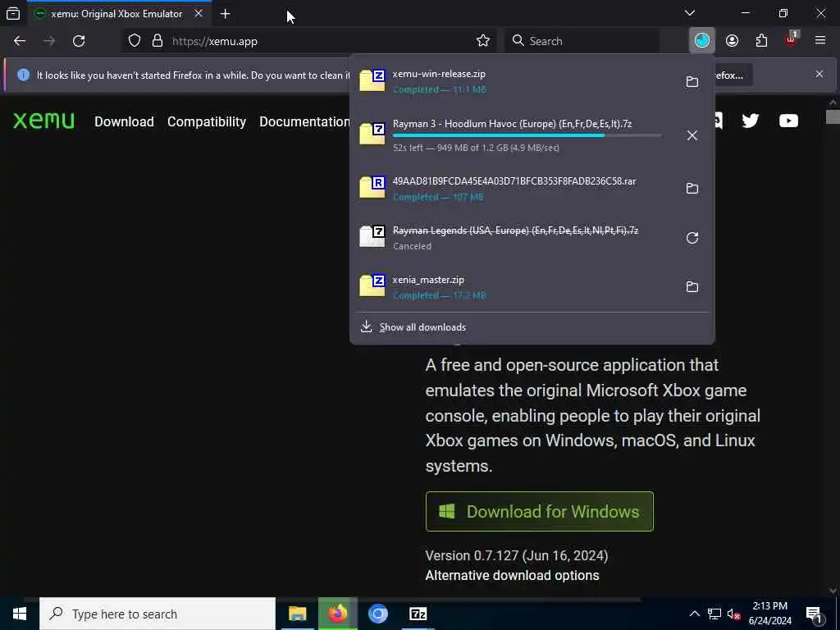Image resolution: width=840 pixels, height=630 pixels.
Task: Open the Windows Start menu
Action: tap(20, 614)
